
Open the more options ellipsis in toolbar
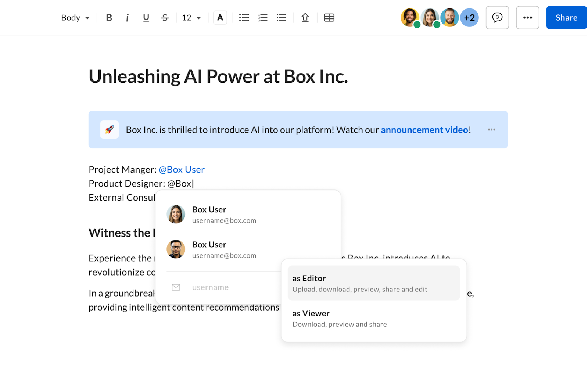[527, 18]
